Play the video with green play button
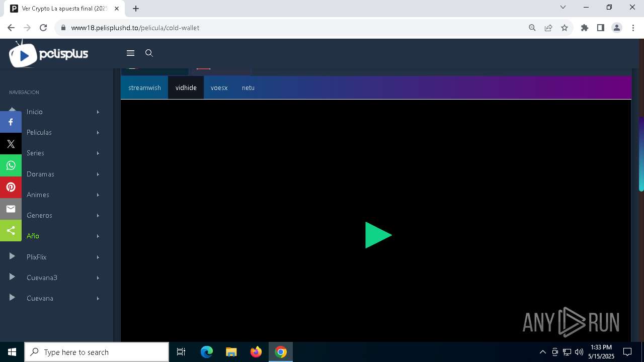Screen dimensions: 644x362 point(378,235)
